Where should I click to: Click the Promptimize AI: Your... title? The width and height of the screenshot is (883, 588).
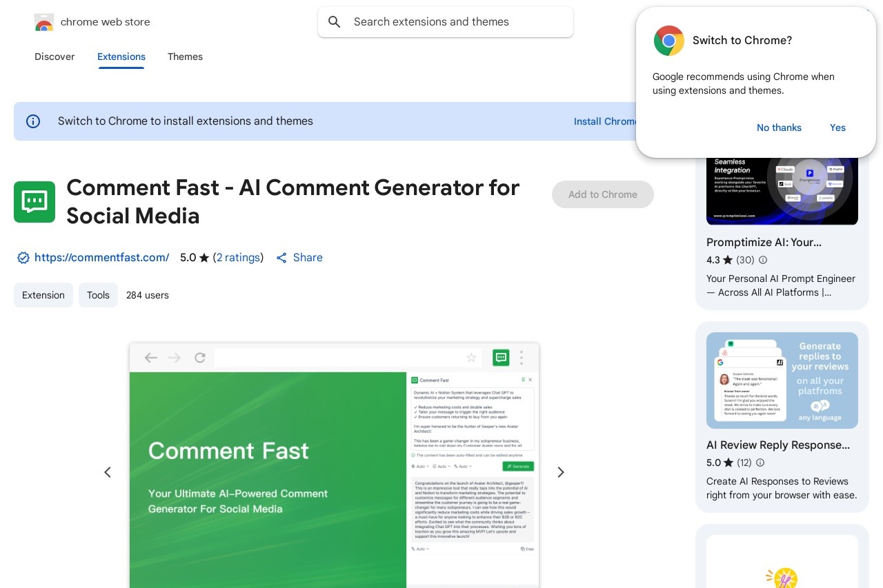(x=764, y=243)
